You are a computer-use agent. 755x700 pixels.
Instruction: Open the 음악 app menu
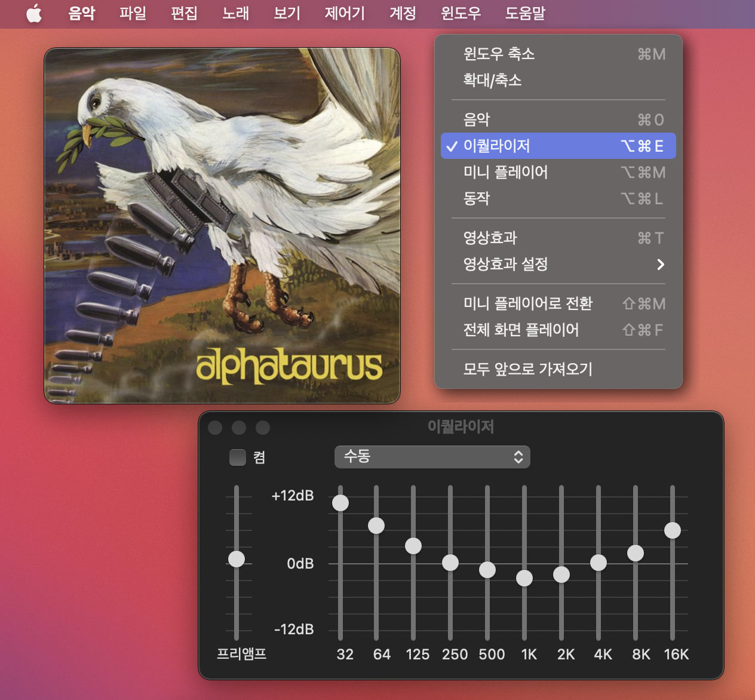[82, 13]
